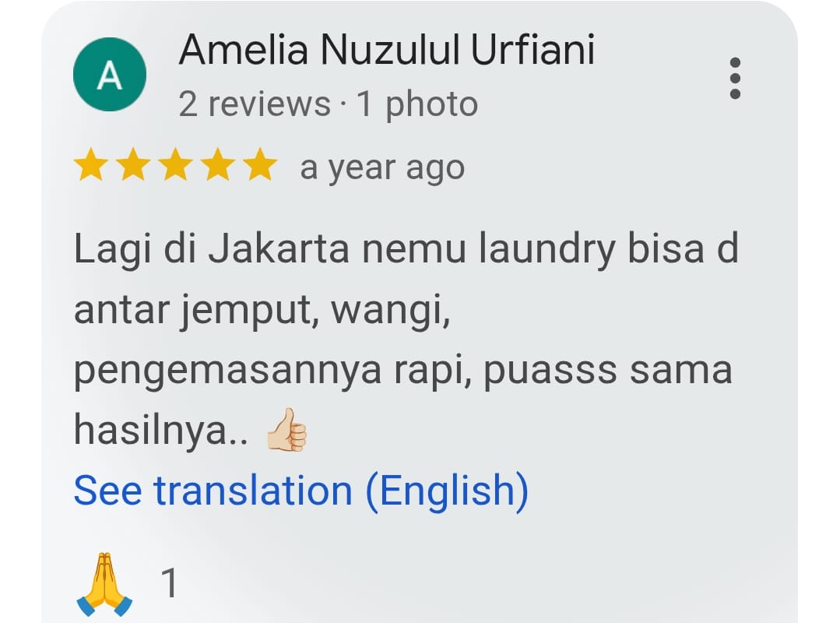
Task: React with the praying hands emoji
Action: click(104, 584)
